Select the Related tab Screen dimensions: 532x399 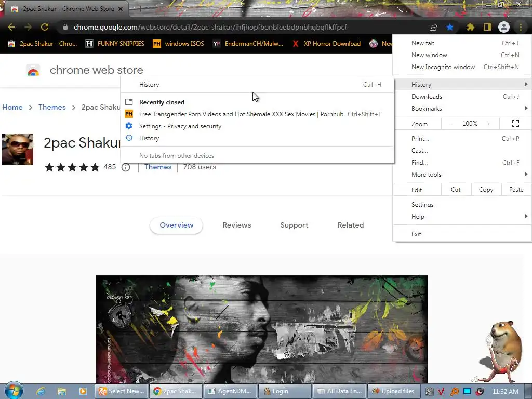[x=351, y=225]
